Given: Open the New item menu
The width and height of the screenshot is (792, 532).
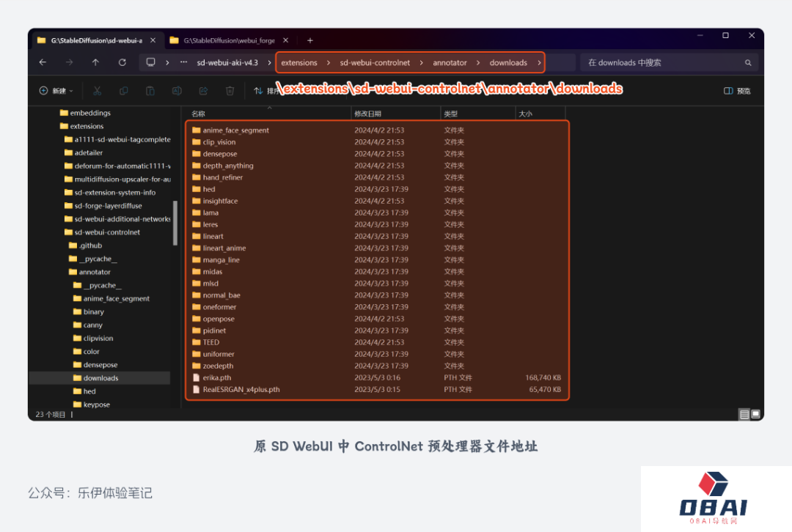Looking at the screenshot, I should pos(56,91).
